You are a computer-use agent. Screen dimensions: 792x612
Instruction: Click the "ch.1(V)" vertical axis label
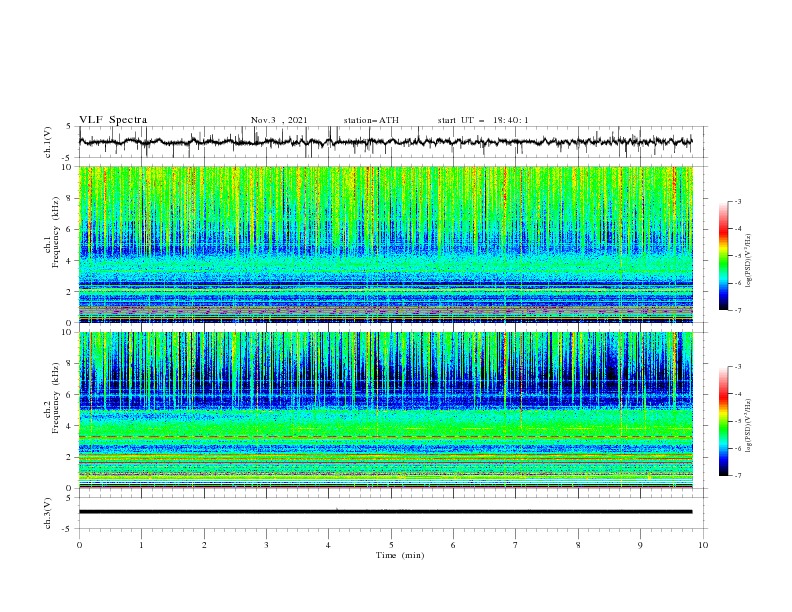point(48,142)
